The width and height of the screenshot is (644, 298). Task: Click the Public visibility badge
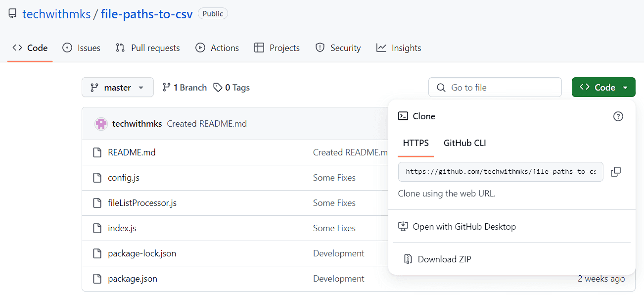[213, 14]
